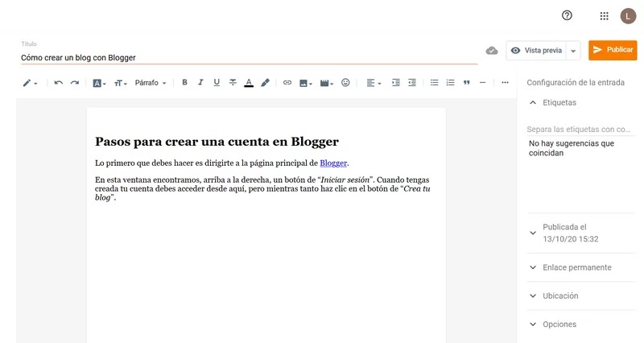Create a bulleted list
Screen dimensions: 644x343
coord(435,83)
